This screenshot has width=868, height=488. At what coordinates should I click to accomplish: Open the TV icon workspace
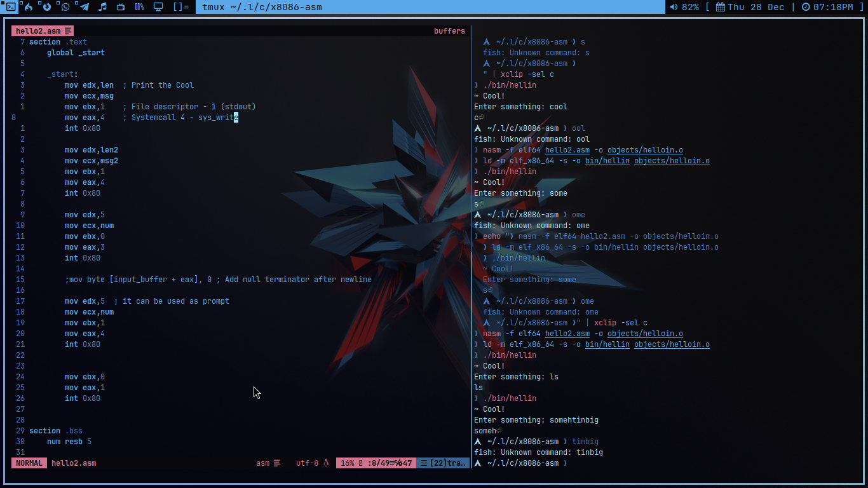(121, 7)
